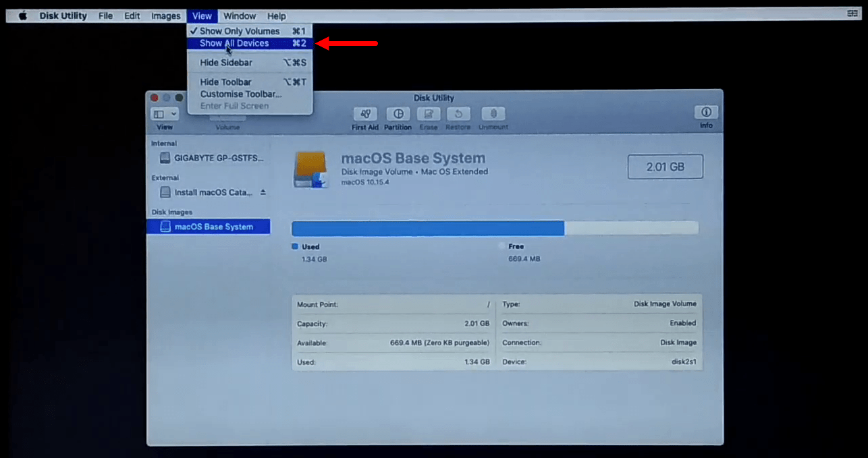Open the Edit menu
Viewport: 868px width, 458px height.
pos(132,16)
